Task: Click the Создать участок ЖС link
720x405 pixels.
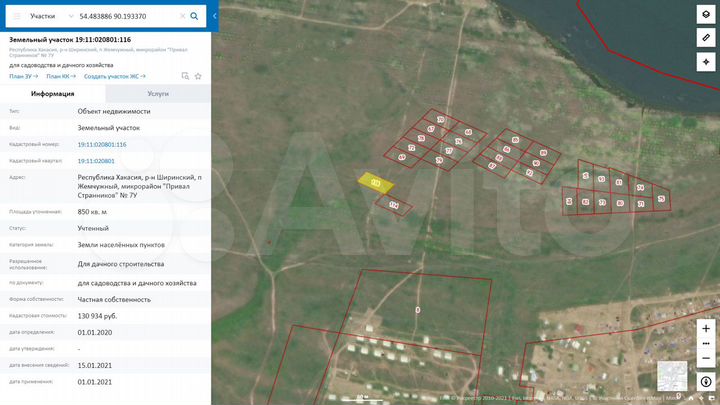Action: (114, 76)
